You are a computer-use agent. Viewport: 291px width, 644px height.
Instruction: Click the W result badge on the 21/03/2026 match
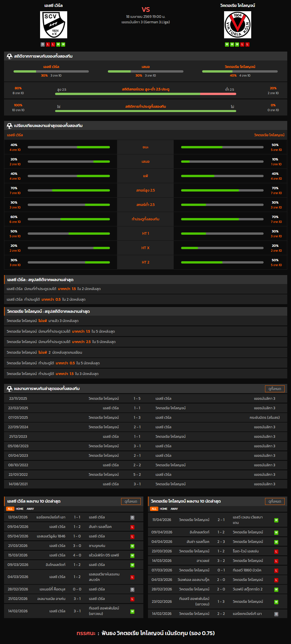(132, 546)
